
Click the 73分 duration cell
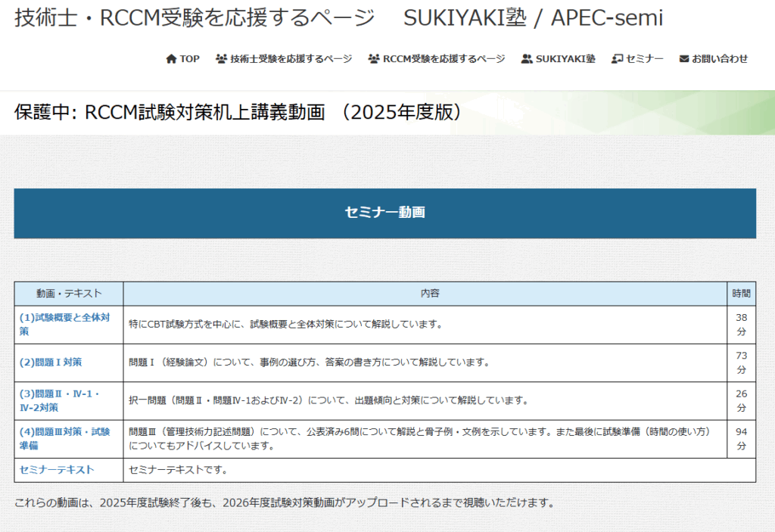[x=742, y=363]
